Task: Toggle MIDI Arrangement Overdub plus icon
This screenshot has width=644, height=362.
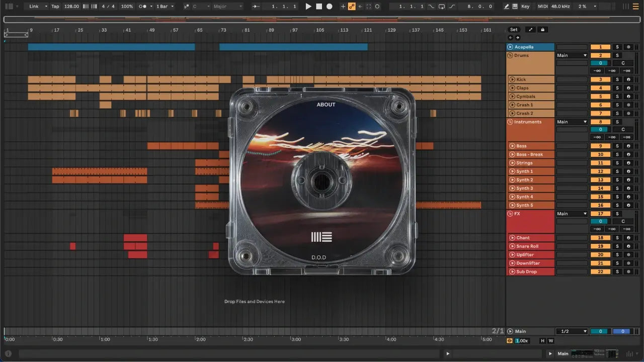Action: click(344, 7)
